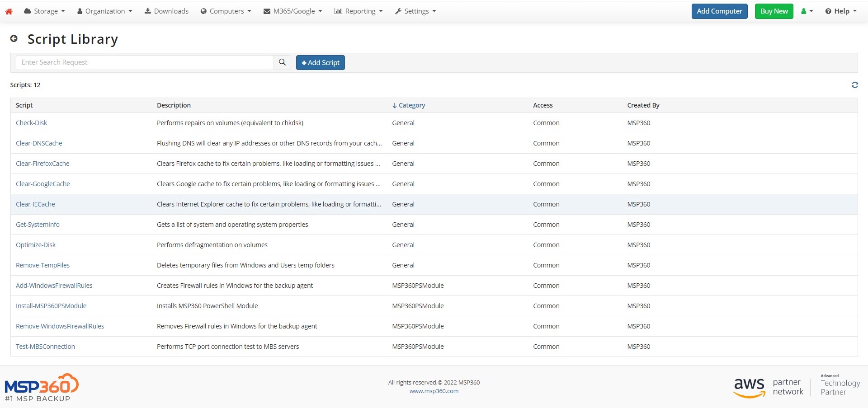Open the Test-MBSConnection script

click(x=45, y=347)
